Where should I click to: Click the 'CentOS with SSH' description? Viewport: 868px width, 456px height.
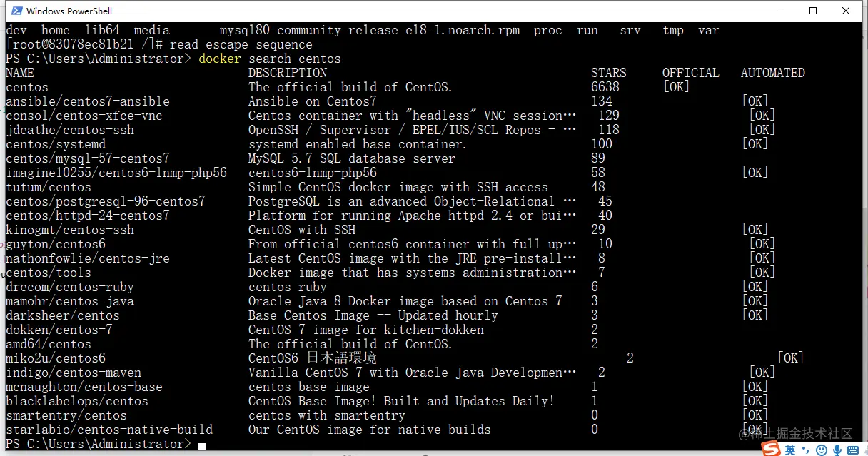tap(302, 230)
